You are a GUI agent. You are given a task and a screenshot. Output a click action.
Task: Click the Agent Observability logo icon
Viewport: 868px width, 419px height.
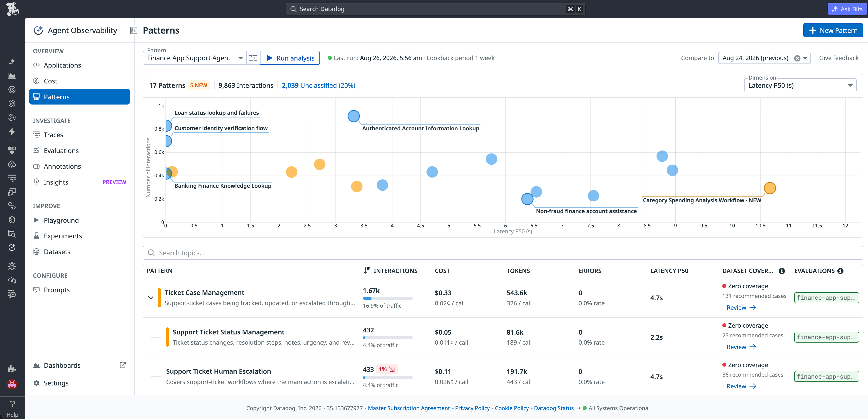(x=38, y=30)
